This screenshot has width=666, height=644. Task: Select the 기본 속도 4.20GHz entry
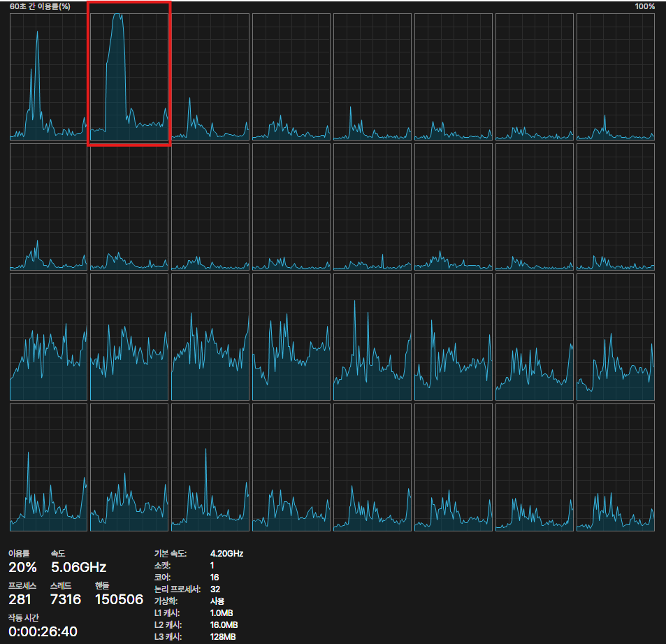click(x=226, y=553)
